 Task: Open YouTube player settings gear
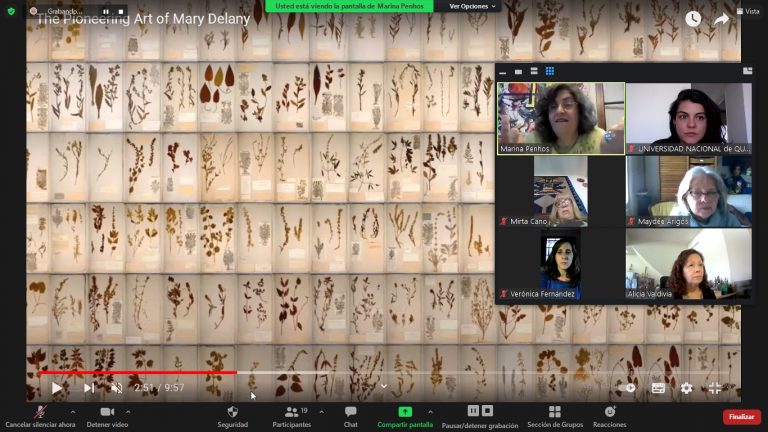click(686, 388)
